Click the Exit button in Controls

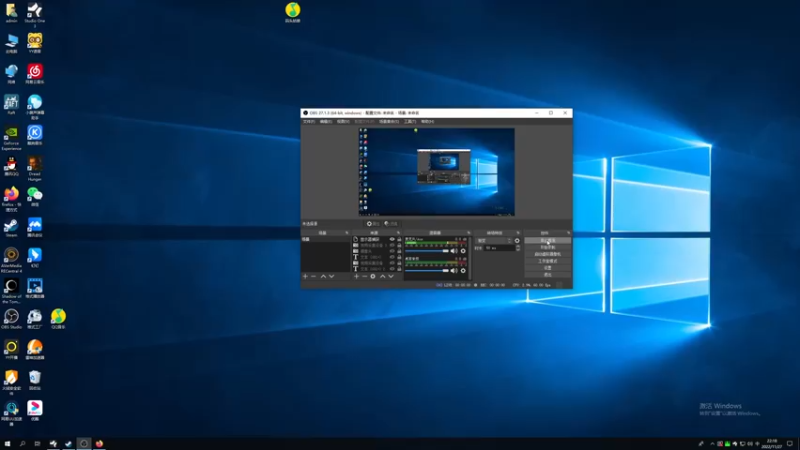click(547, 274)
